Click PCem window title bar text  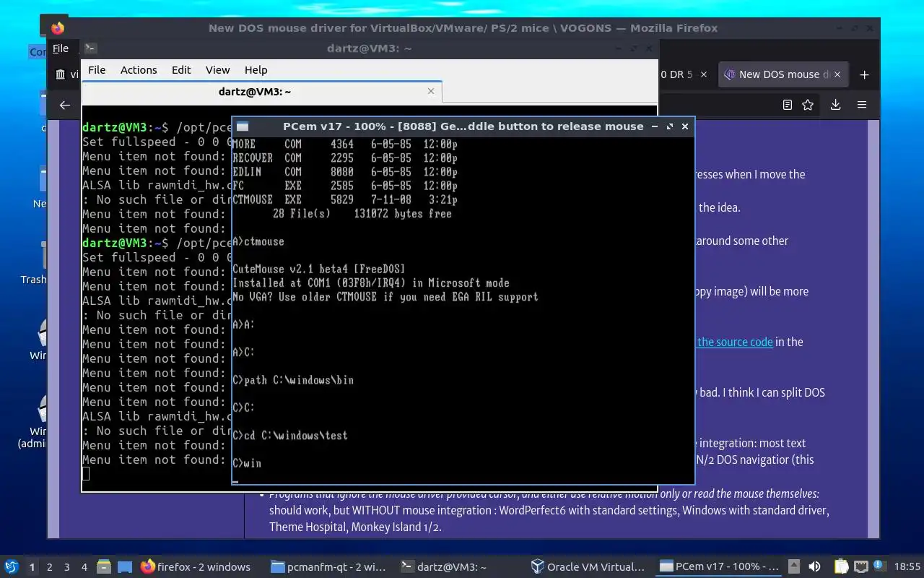463,126
